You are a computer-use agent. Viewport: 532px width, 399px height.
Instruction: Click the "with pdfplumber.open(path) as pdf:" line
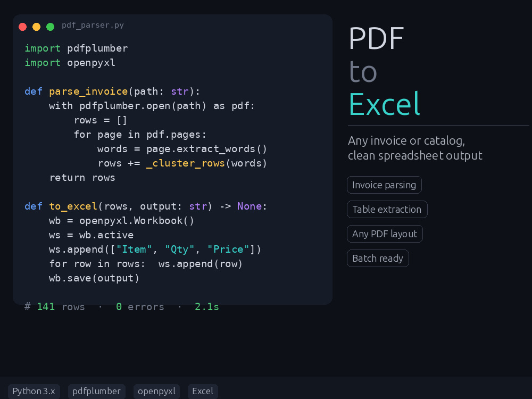(x=152, y=106)
